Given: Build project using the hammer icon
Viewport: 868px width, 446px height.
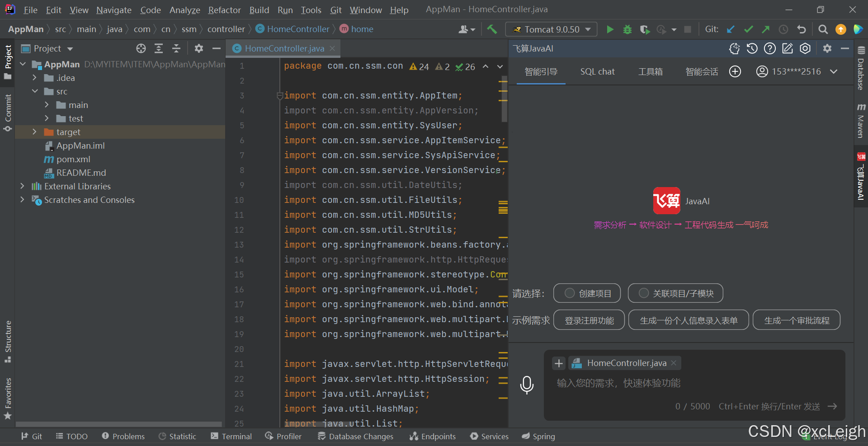Looking at the screenshot, I should pyautogui.click(x=492, y=29).
